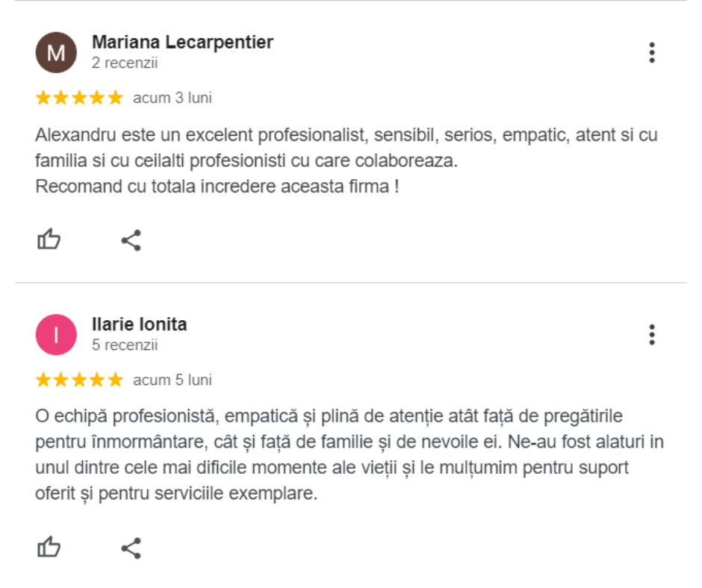Open Mariana Lecarpentier's profile avatar
The height and width of the screenshot is (588, 702).
click(x=57, y=52)
